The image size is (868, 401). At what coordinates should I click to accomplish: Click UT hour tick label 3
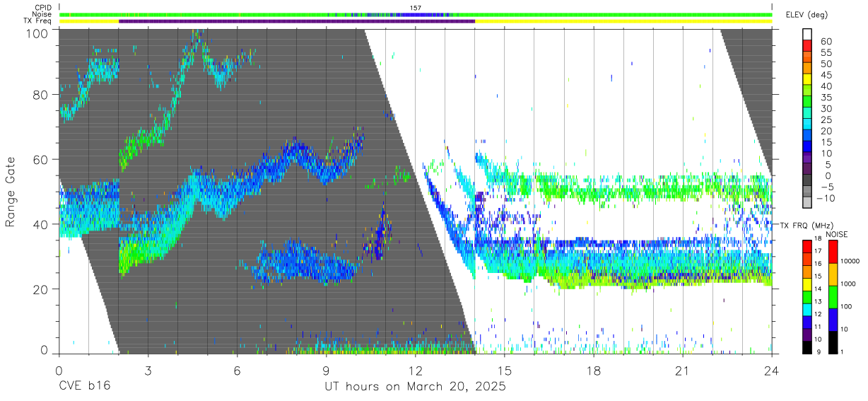click(x=148, y=371)
